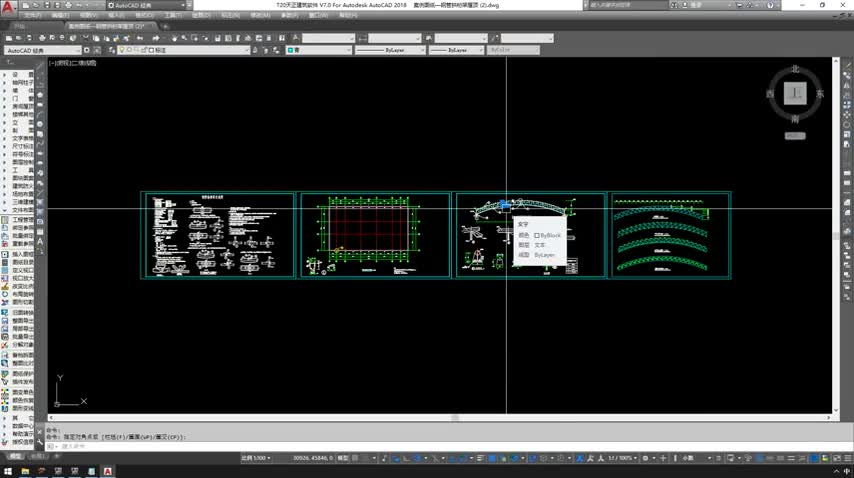The width and height of the screenshot is (854, 478).
Task: Switch to the 布局1 layout tab
Action: tap(38, 456)
